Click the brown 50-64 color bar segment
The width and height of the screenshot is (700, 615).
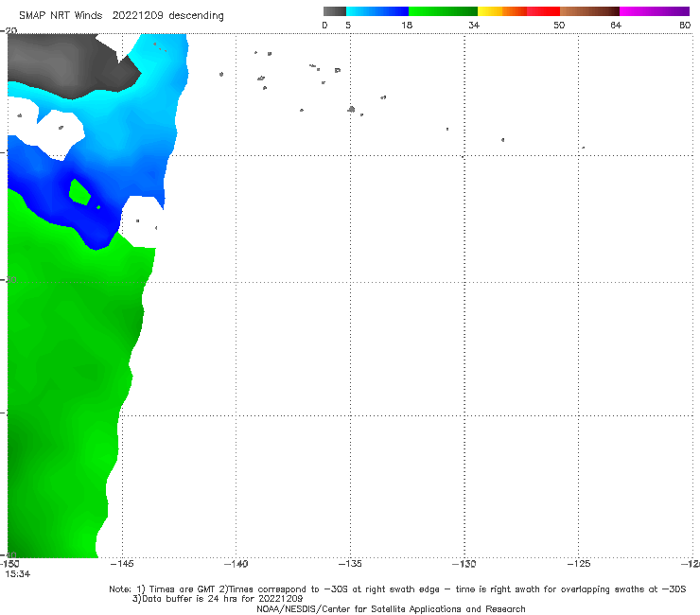pyautogui.click(x=589, y=11)
